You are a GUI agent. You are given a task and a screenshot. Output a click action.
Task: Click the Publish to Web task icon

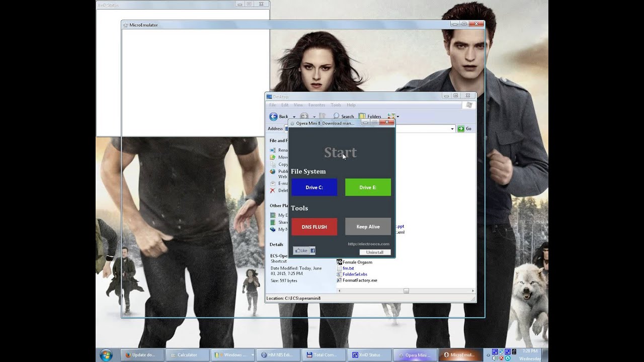[273, 171]
